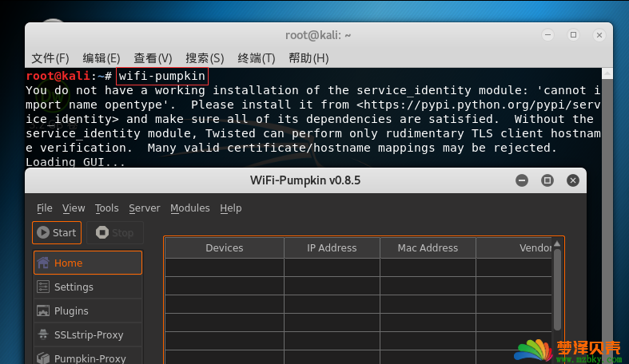Close the root@kali terminal window
Screen dimensions: 629x364
click(x=599, y=35)
